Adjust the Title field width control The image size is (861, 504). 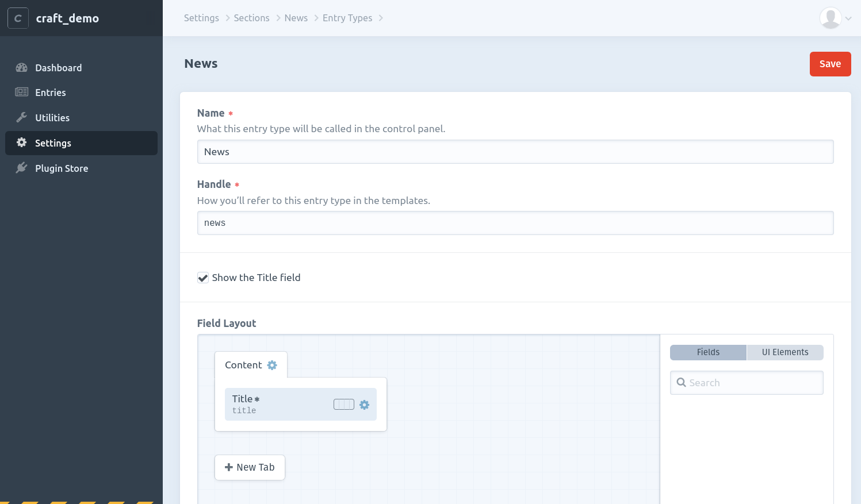point(343,405)
